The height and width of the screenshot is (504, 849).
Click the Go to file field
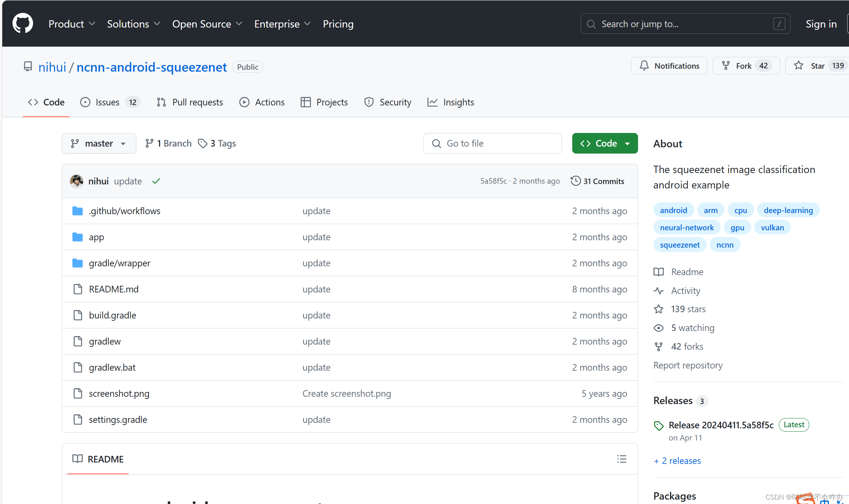tap(492, 143)
